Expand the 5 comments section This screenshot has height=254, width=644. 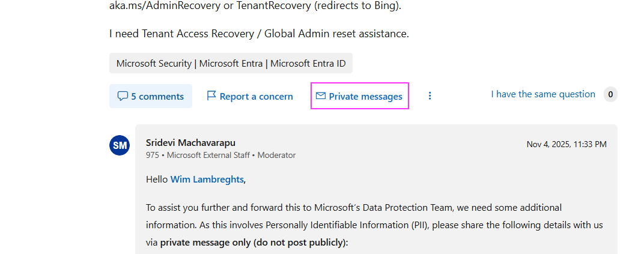151,96
